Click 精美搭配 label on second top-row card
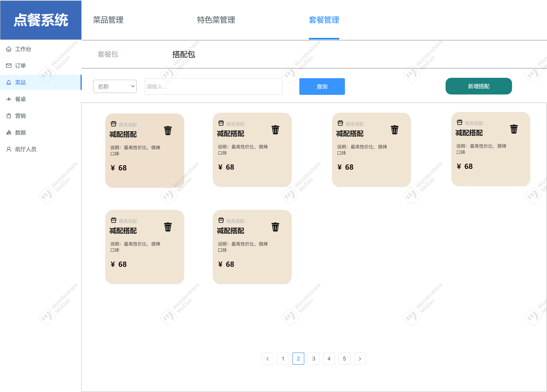This screenshot has height=392, width=547. point(235,124)
